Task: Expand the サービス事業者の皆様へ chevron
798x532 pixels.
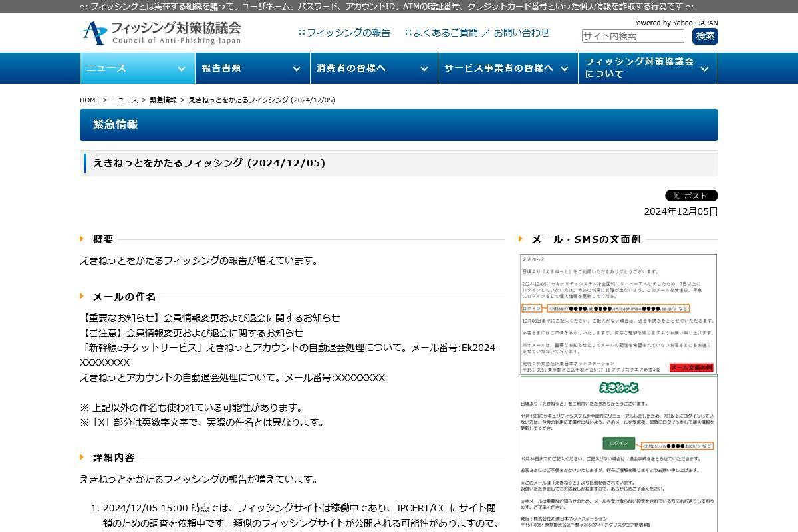Action: (564, 68)
